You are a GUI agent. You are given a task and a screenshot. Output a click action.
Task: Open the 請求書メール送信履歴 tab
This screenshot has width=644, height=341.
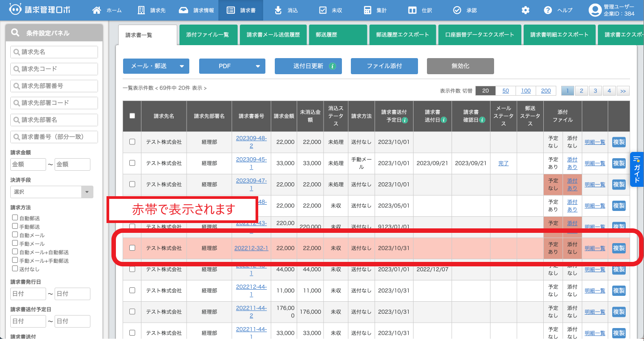[x=273, y=34]
